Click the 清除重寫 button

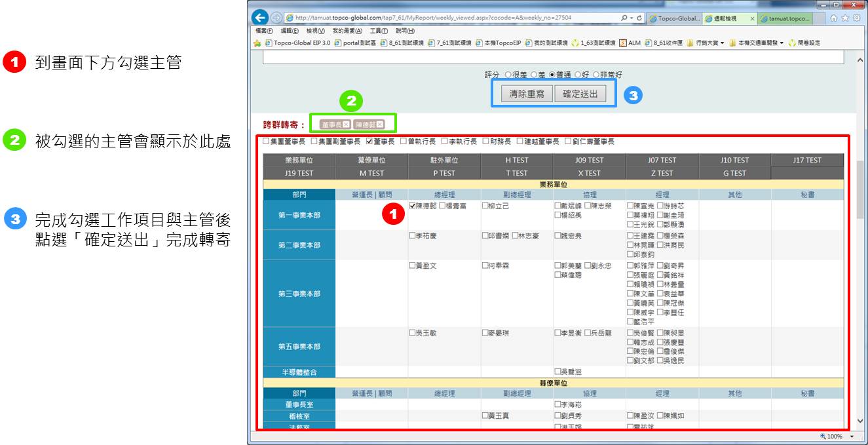coord(526,94)
